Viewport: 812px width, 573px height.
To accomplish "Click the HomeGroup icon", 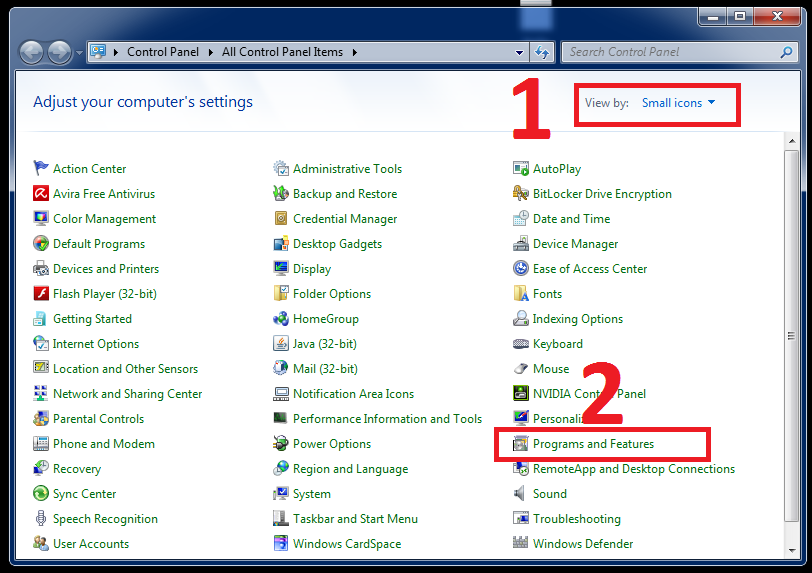I will (281, 318).
